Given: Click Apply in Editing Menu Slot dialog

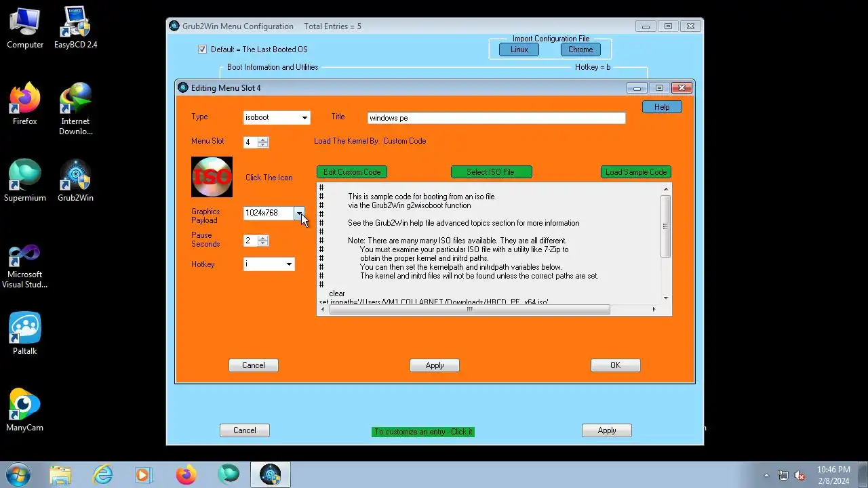Looking at the screenshot, I should (435, 365).
